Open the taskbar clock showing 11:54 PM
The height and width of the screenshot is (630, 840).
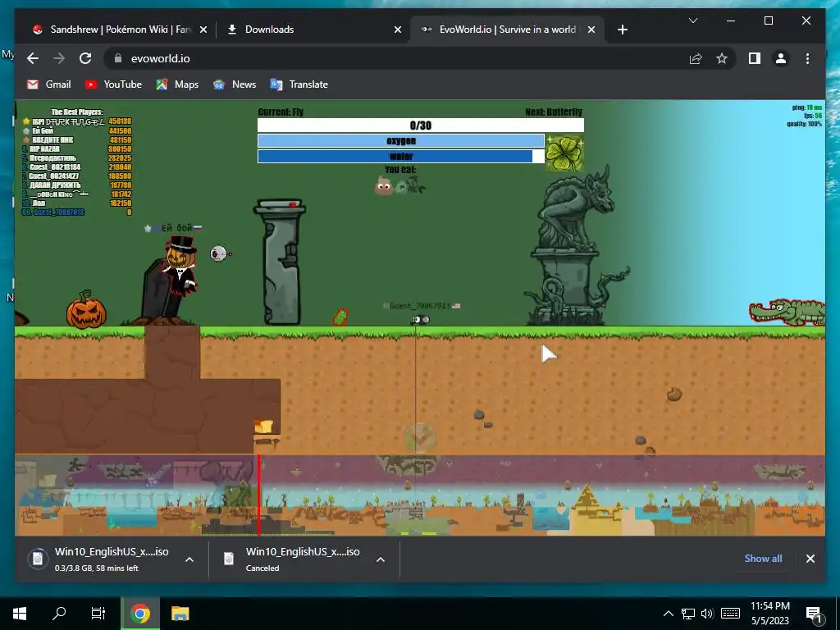[x=769, y=614]
